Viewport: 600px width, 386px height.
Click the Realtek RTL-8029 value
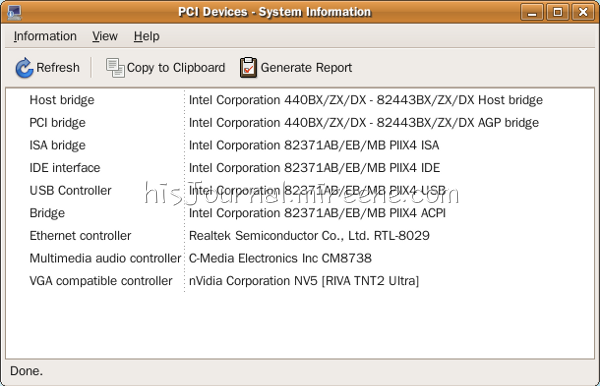click(309, 235)
